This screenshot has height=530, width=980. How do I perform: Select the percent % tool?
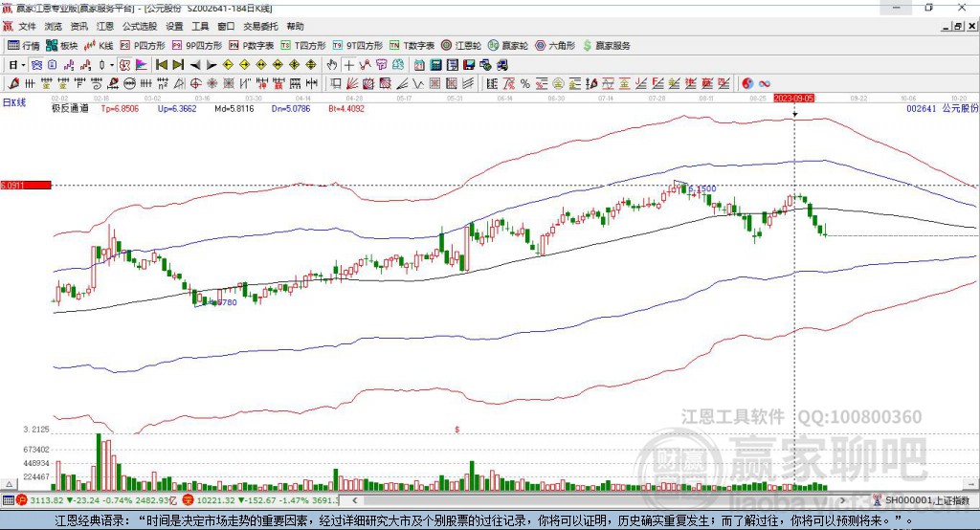click(525, 83)
